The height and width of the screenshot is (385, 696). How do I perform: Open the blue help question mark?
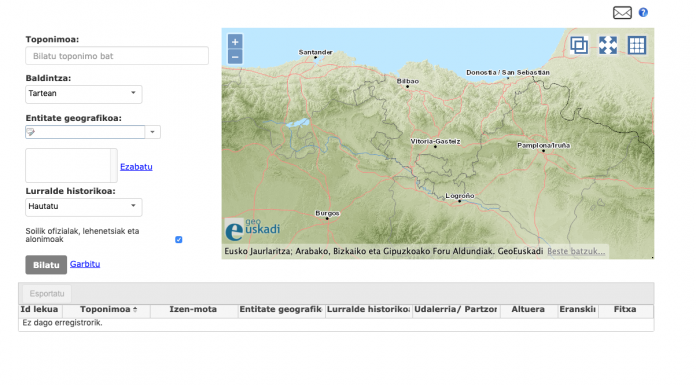point(643,12)
